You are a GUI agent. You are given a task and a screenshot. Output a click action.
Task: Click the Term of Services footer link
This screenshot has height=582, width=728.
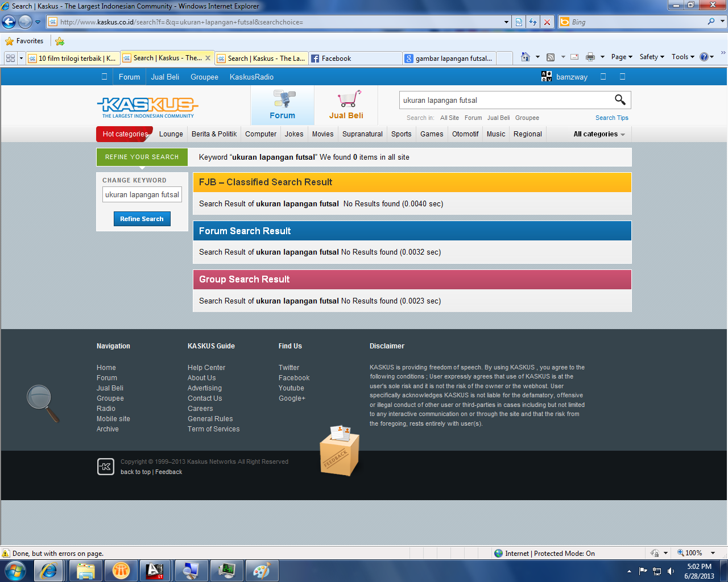[x=214, y=429]
